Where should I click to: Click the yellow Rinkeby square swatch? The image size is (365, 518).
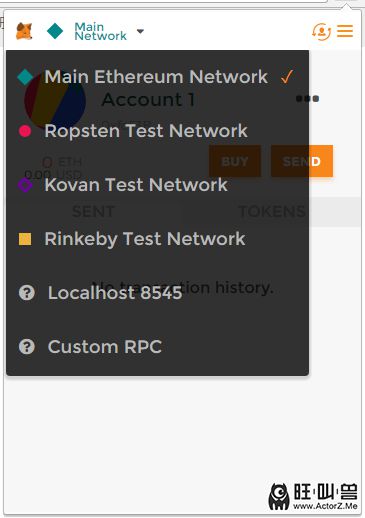(x=25, y=239)
